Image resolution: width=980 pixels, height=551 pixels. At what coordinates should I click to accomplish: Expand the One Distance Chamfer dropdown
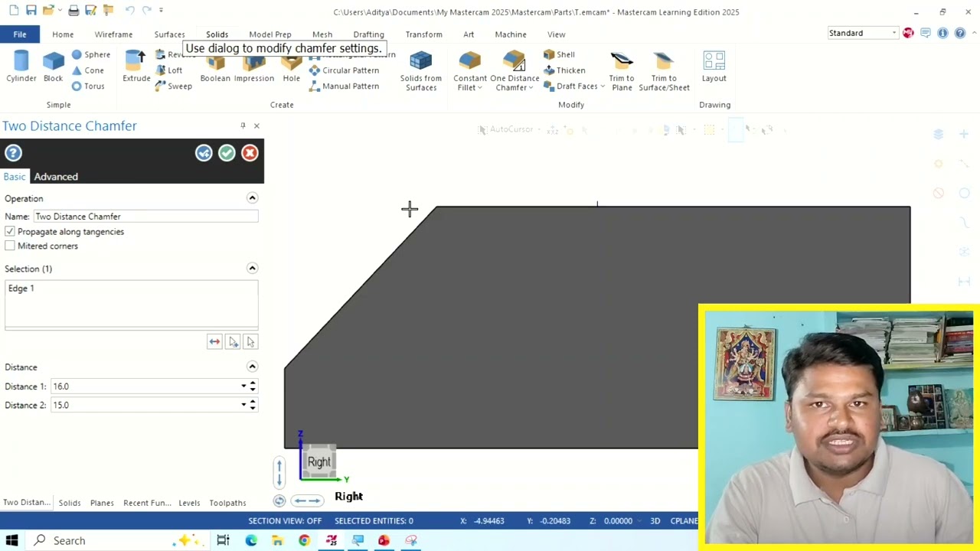pyautogui.click(x=530, y=88)
